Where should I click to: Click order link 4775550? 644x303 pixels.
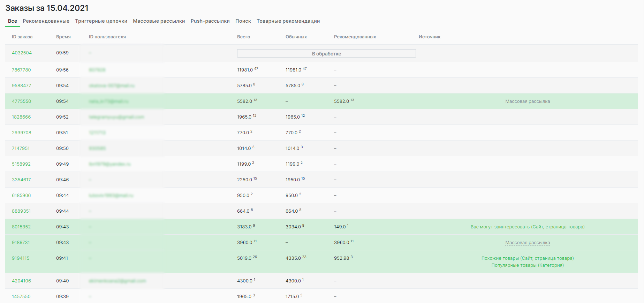click(21, 101)
